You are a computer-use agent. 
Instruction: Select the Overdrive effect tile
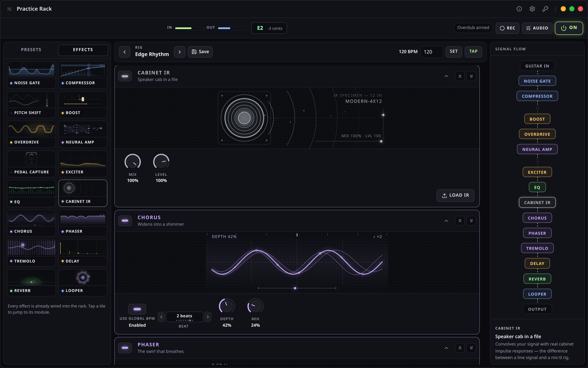(31, 134)
